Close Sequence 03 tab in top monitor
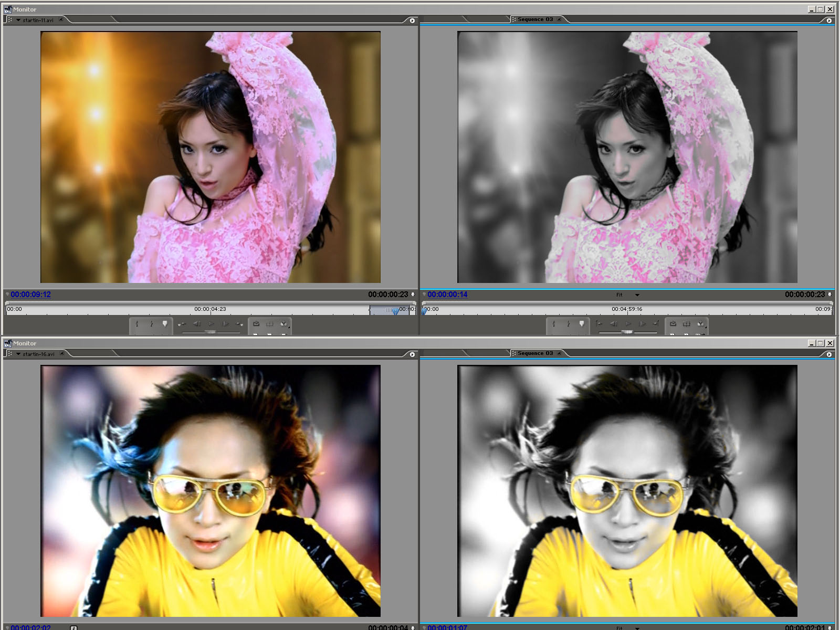 [559, 19]
